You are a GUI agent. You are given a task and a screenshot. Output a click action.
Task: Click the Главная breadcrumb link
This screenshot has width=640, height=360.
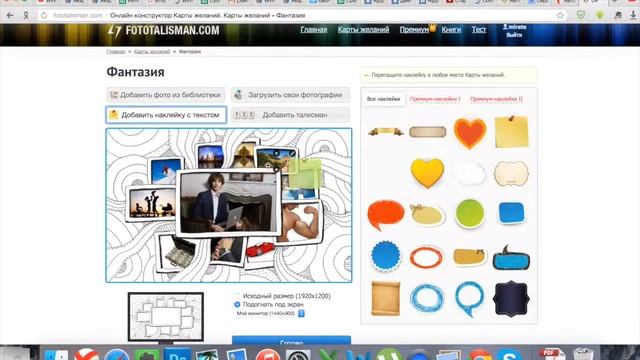pos(116,52)
